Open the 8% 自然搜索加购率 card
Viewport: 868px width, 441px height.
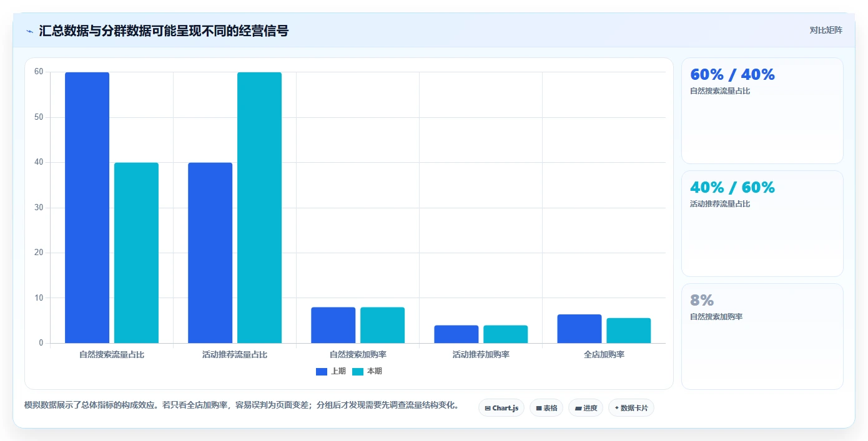762,336
